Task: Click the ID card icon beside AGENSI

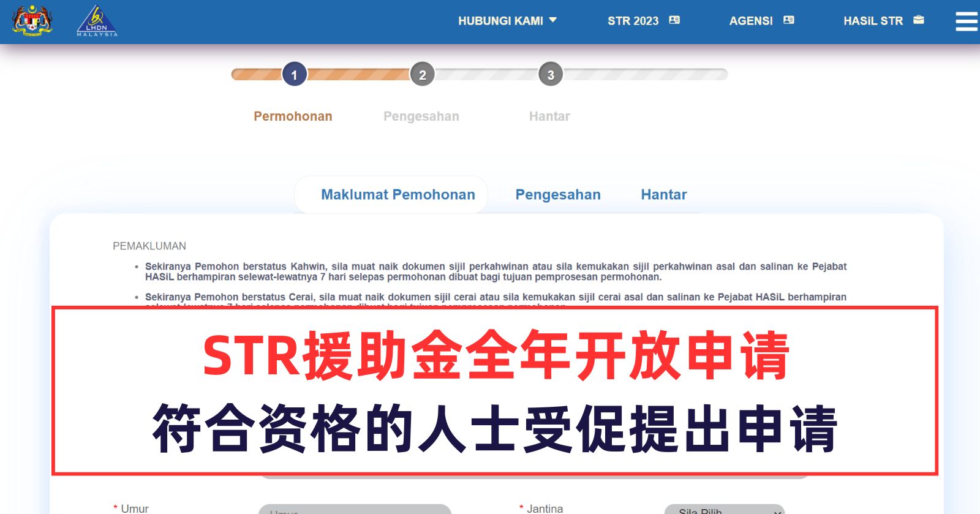Action: tap(789, 20)
